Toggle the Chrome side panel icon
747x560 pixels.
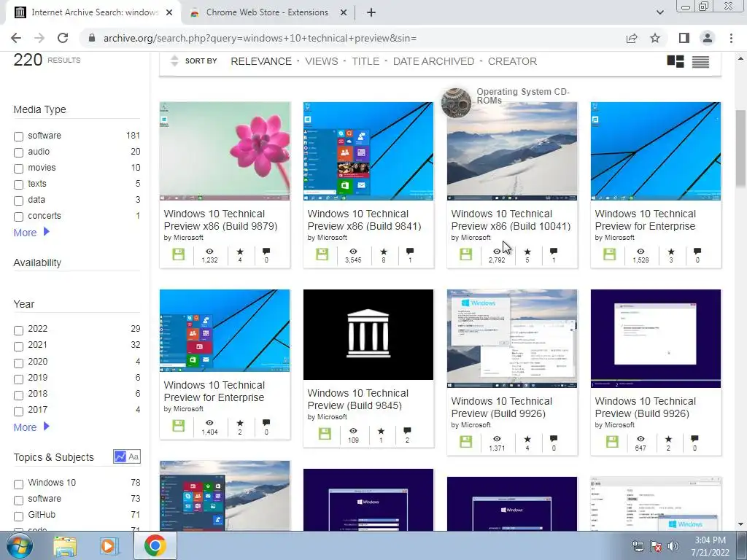click(684, 38)
